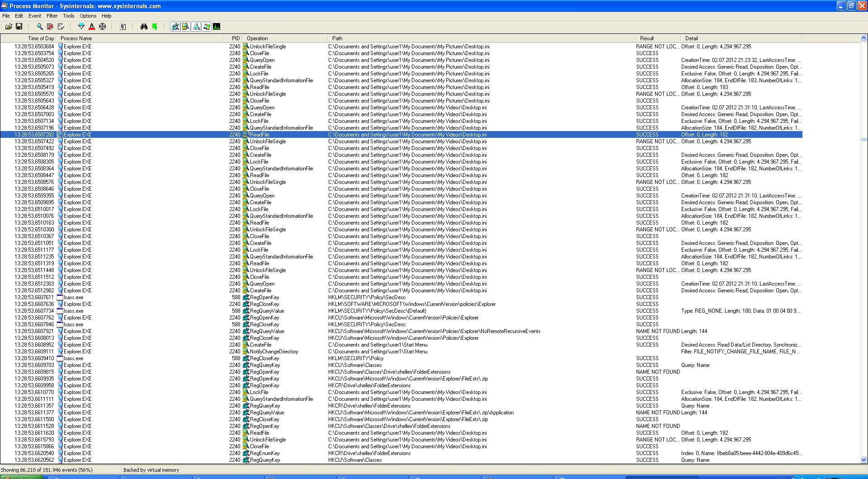Viewport: 868px width, 479px height.
Task: Click the vertical scrollbar up arrow
Action: (x=863, y=38)
